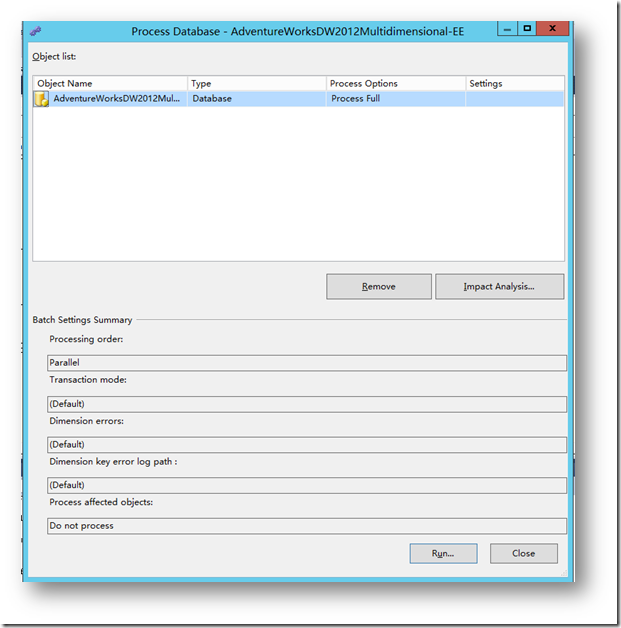621x628 pixels.
Task: Click the Settings column header
Action: (515, 83)
